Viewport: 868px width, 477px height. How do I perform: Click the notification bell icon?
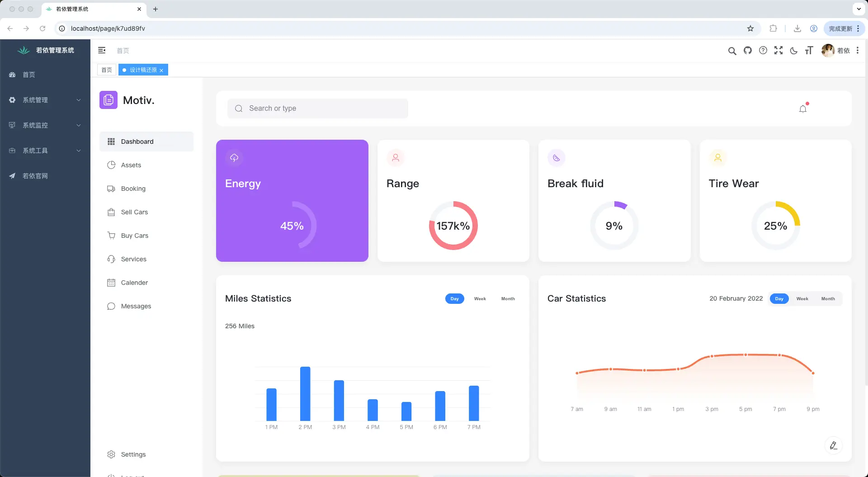(803, 109)
